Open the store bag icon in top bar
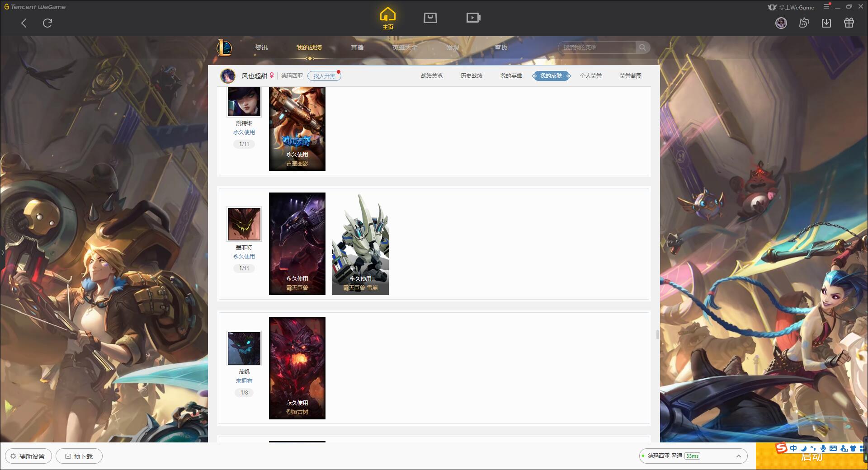Image resolution: width=868 pixels, height=470 pixels. (430, 18)
